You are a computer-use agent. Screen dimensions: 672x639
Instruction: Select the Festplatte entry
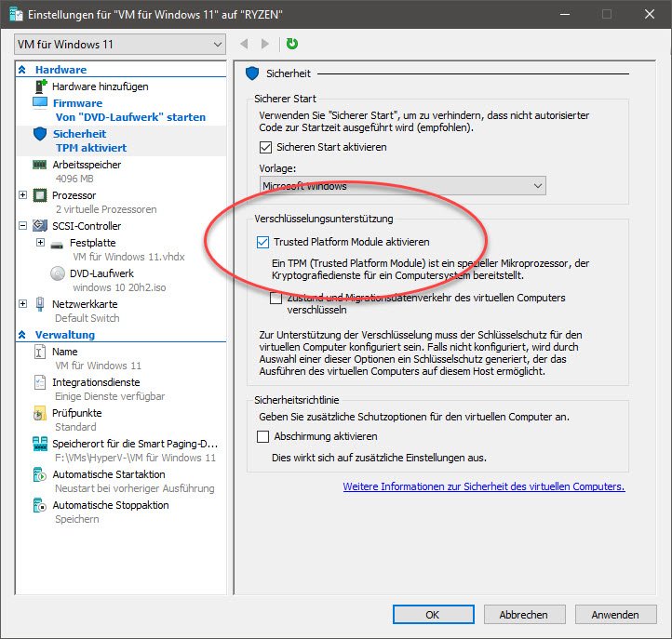coord(92,243)
